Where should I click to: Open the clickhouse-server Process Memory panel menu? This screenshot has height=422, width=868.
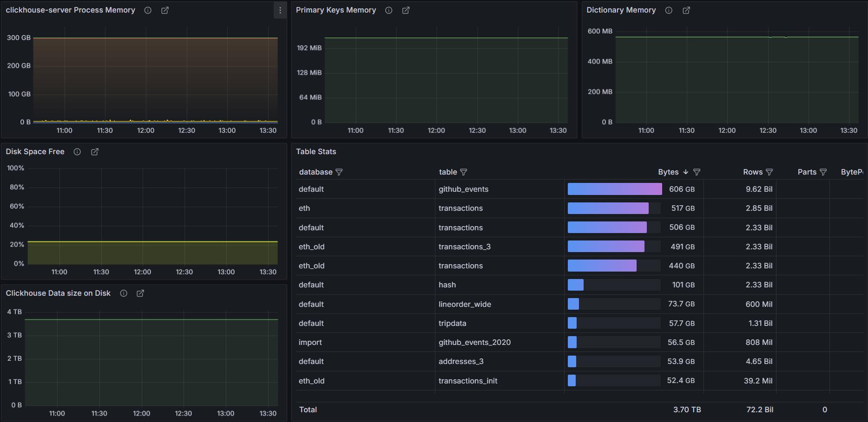pyautogui.click(x=280, y=10)
